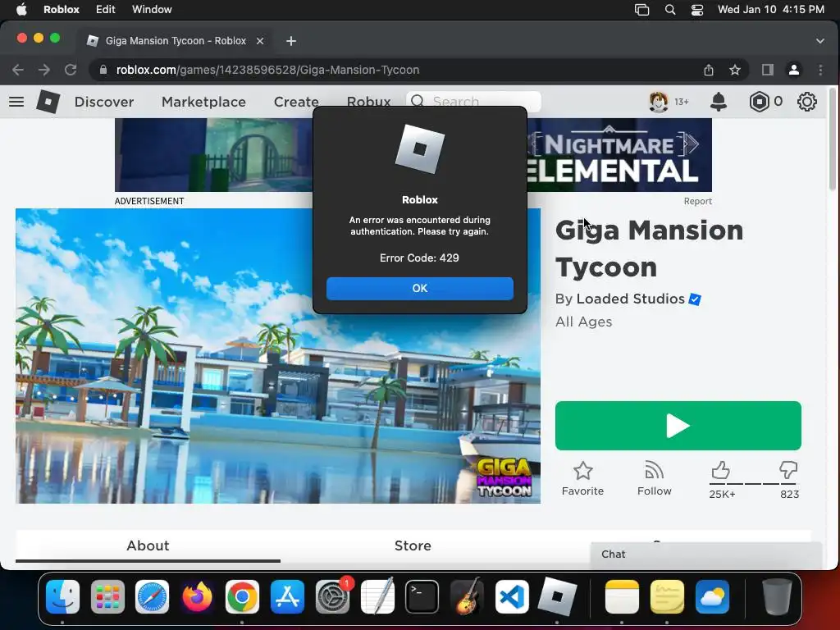840x630 pixels.
Task: Open the Marketplace page
Action: pyautogui.click(x=203, y=102)
